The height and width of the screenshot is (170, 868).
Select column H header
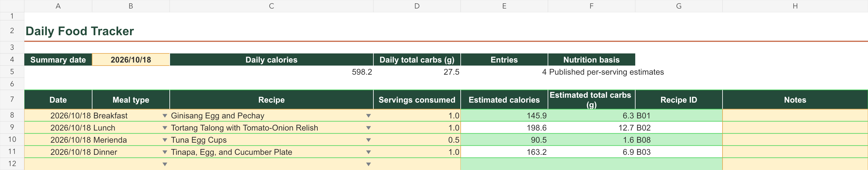795,6
